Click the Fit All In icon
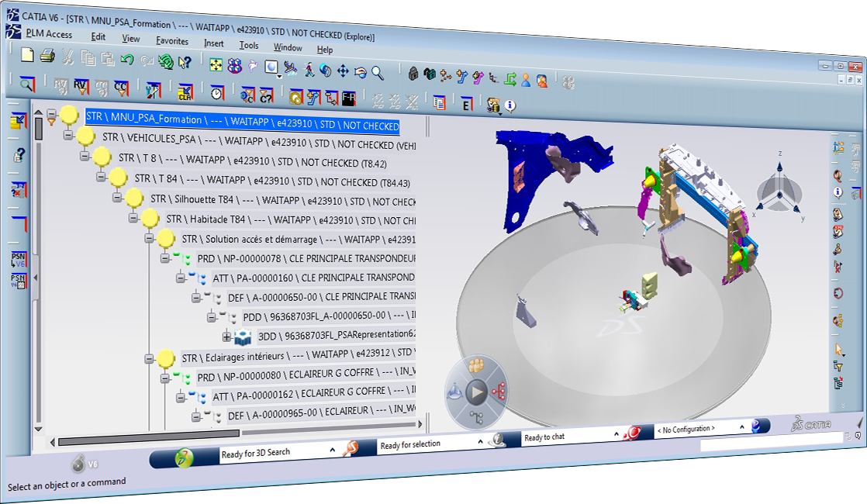867x504 pixels. point(216,65)
